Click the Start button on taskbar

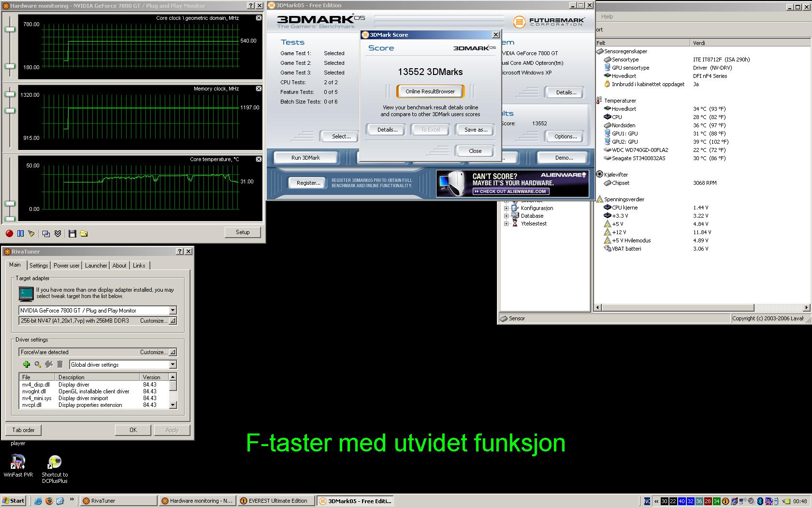point(14,501)
